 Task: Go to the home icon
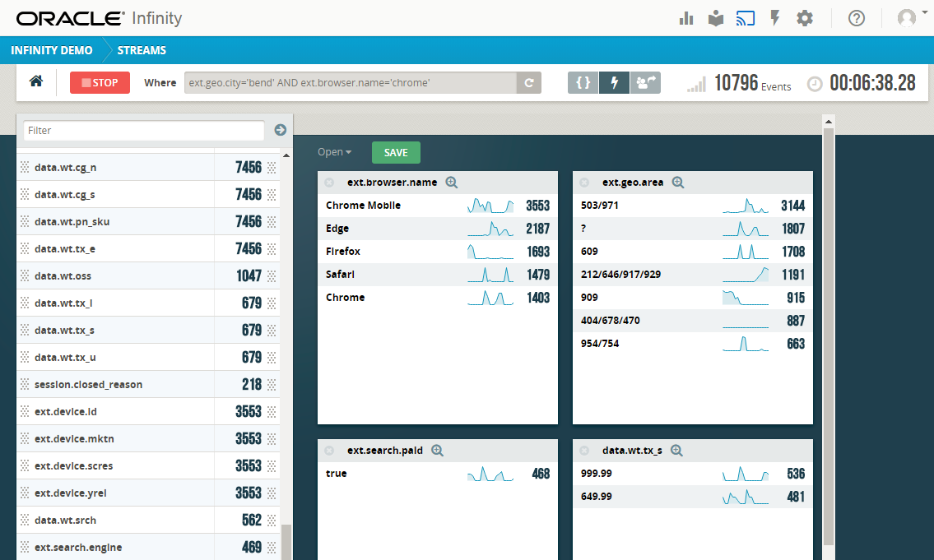pyautogui.click(x=36, y=81)
